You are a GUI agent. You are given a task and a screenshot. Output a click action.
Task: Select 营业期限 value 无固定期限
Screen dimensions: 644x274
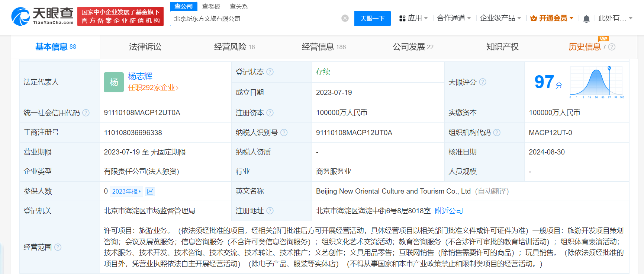168,152
